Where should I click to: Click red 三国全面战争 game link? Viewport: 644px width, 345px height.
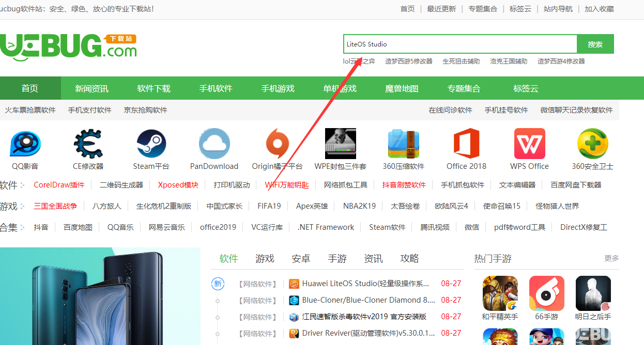(x=56, y=206)
